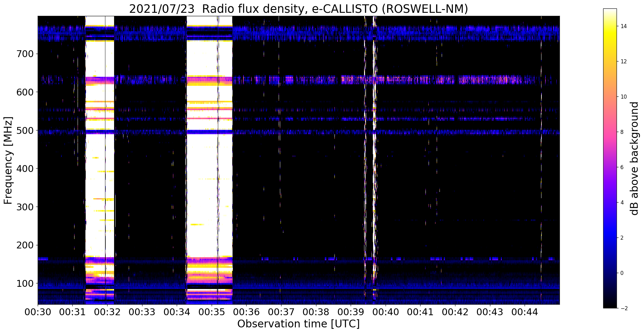Image resolution: width=644 pixels, height=333 pixels.
Task: Click the colorbar tick label 2
Action: point(622,238)
